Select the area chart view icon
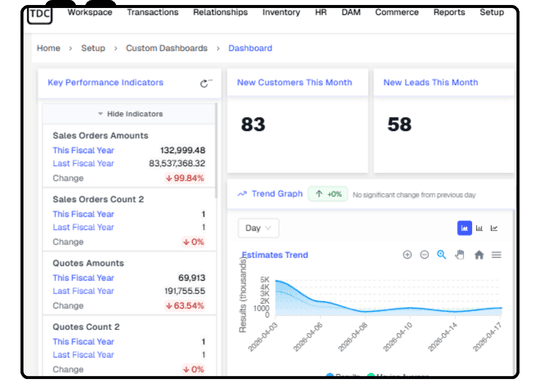Screen dimensions: 540x384 pos(464,228)
